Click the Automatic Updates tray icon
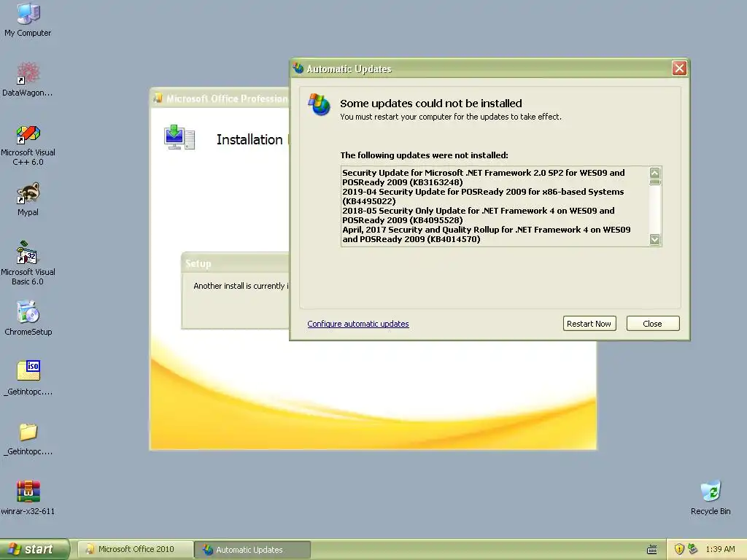This screenshot has width=747, height=560. tap(693, 549)
